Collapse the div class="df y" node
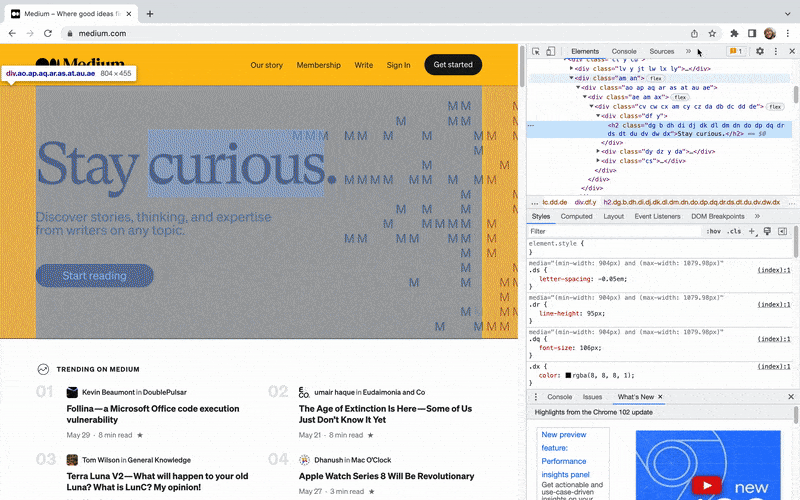 coord(598,116)
